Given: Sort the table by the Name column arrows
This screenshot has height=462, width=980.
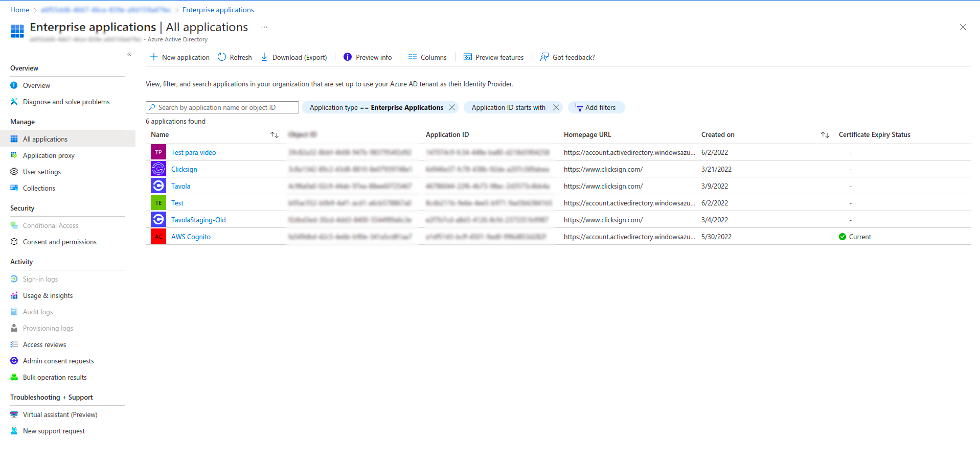Looking at the screenshot, I should click(x=275, y=135).
